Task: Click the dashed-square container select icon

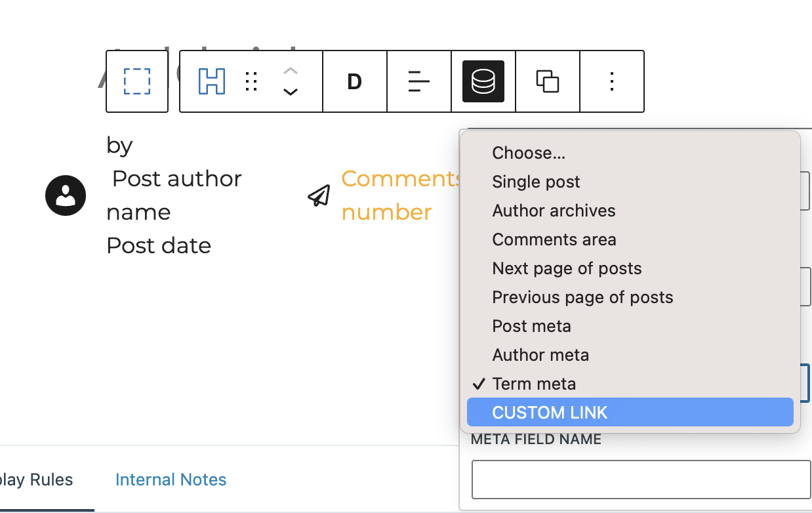Action: tap(137, 81)
